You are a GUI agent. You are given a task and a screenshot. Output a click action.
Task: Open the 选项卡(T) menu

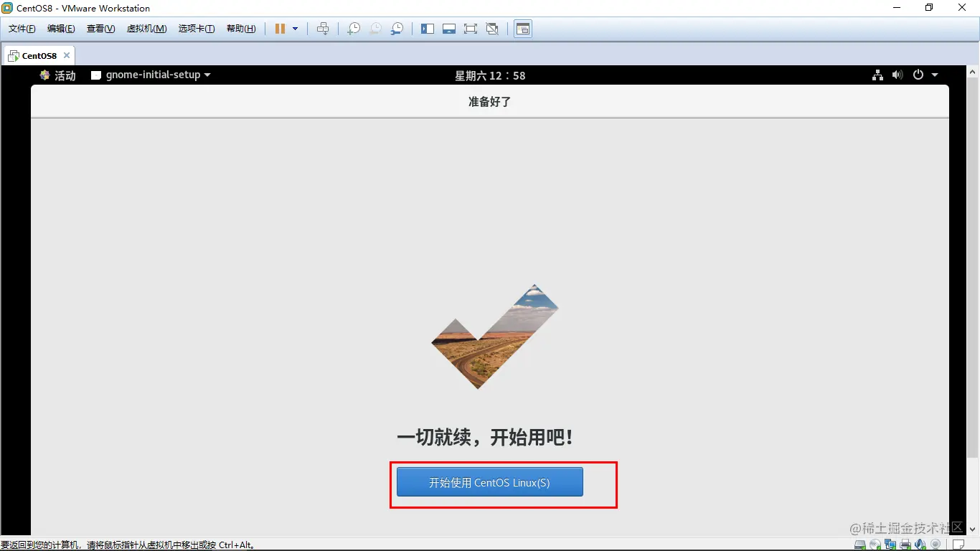pos(197,29)
